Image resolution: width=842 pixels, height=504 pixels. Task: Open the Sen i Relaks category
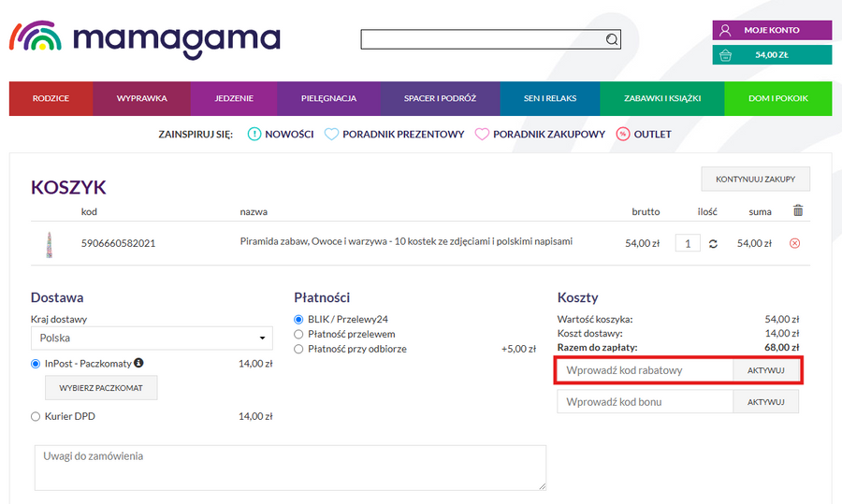548,98
